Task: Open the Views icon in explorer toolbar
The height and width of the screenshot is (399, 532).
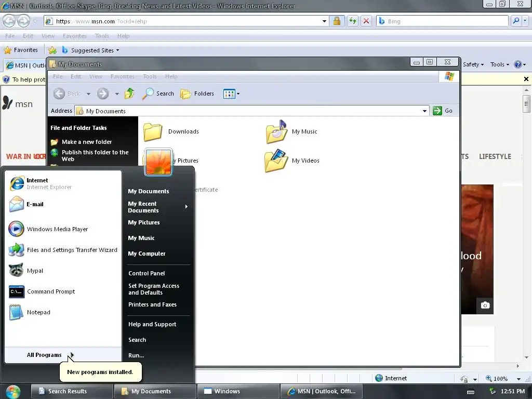Action: 229,94
